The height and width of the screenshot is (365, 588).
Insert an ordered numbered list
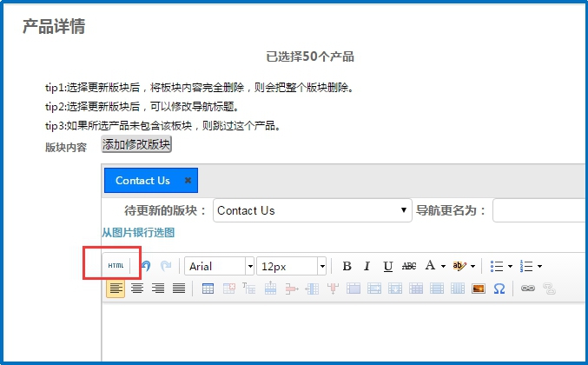526,266
